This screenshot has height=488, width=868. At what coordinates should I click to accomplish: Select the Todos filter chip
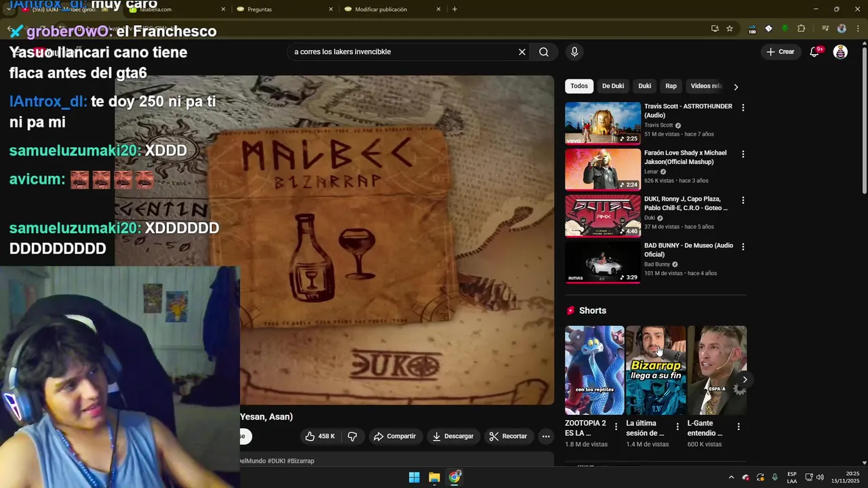pos(579,86)
